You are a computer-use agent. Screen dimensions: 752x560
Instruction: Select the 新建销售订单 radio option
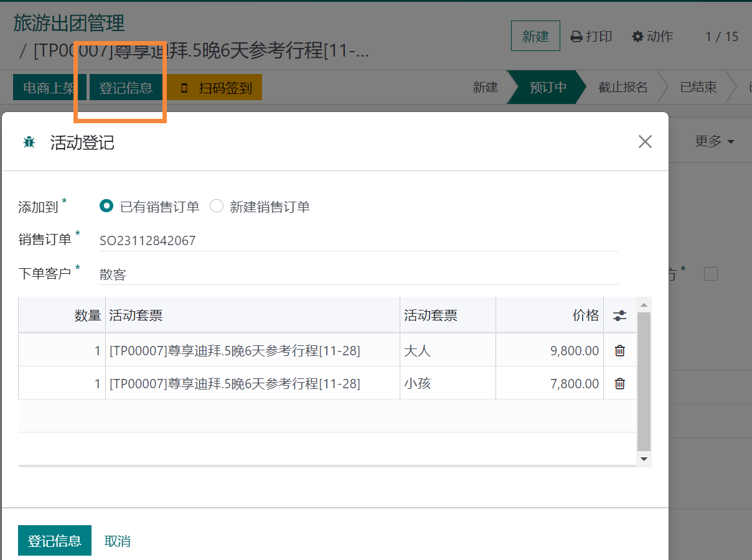coord(217,206)
